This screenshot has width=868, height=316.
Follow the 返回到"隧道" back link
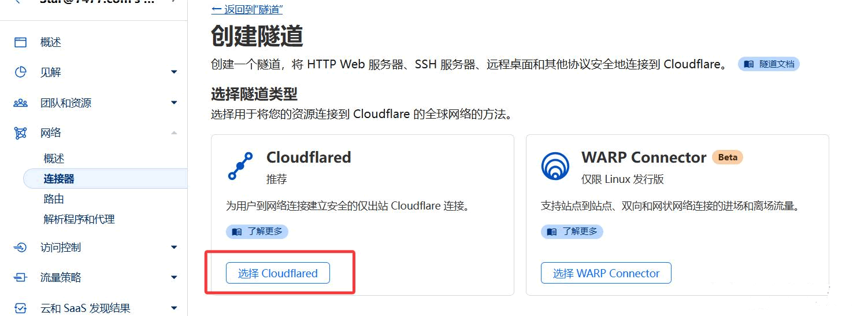[247, 9]
